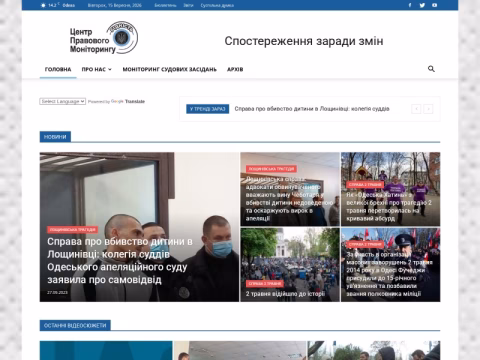Image resolution: width=480 pixels, height=360 pixels.
Task: Open the АРХІВ menu item
Action: [235, 69]
